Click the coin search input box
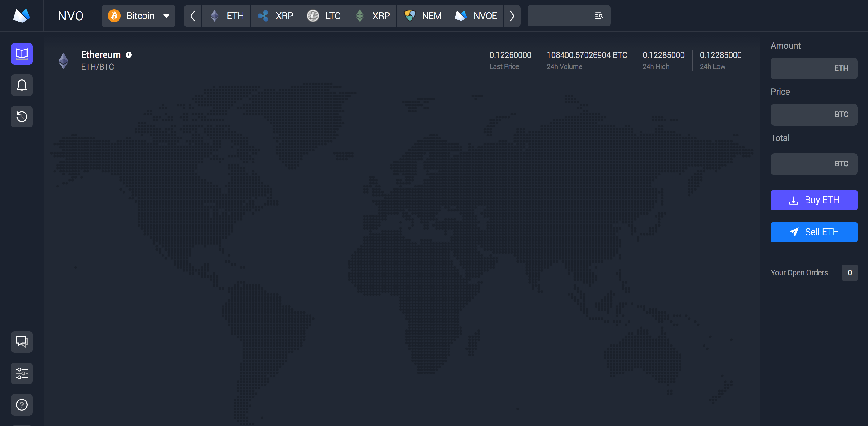This screenshot has width=868, height=426. (x=569, y=16)
